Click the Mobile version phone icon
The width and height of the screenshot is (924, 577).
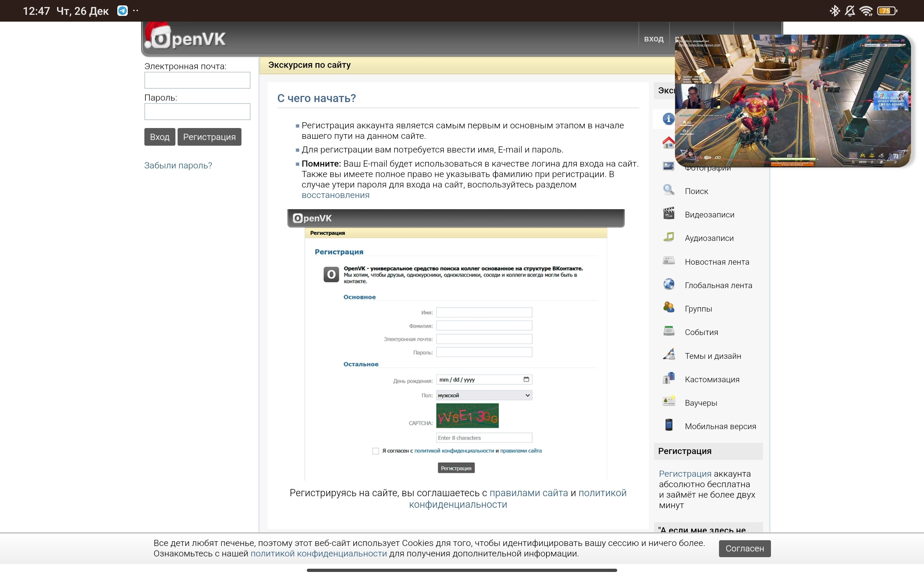point(668,425)
